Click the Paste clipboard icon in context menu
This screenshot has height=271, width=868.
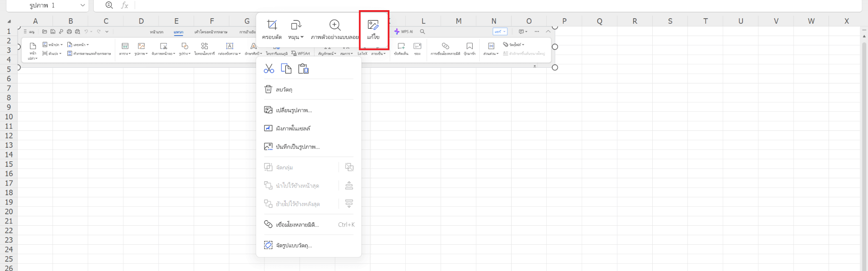[x=303, y=69]
